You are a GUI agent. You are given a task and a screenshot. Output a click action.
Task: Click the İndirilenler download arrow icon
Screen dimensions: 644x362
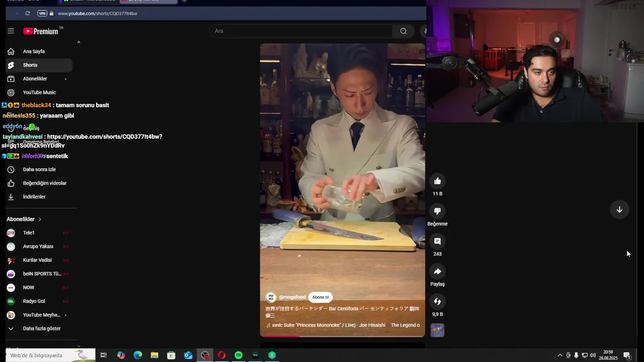(11, 197)
